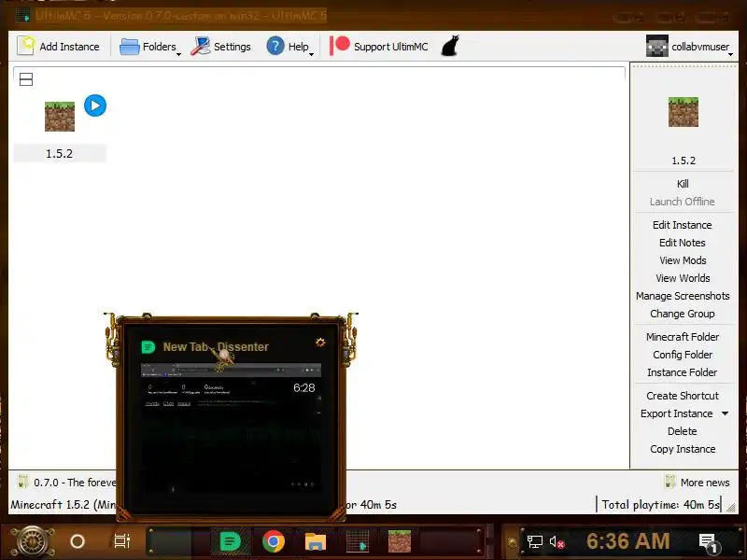Click the network icon in the system tray
Image resolution: width=747 pixels, height=560 pixels.
[534, 541]
